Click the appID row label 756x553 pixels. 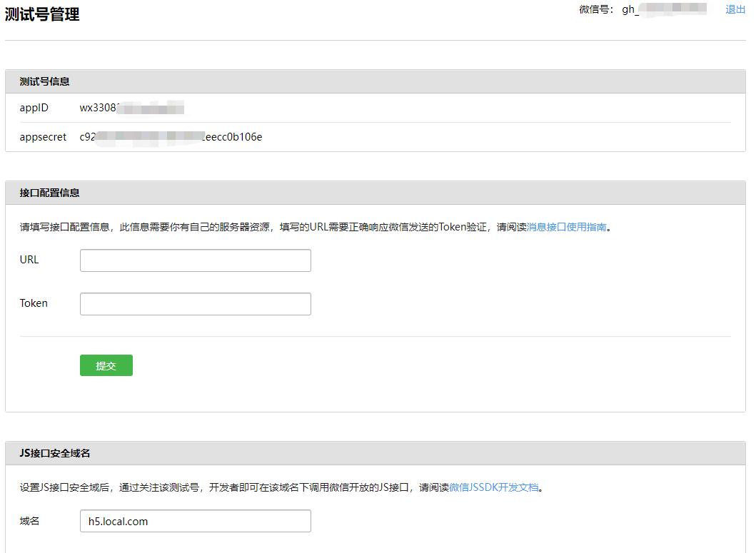click(x=34, y=108)
